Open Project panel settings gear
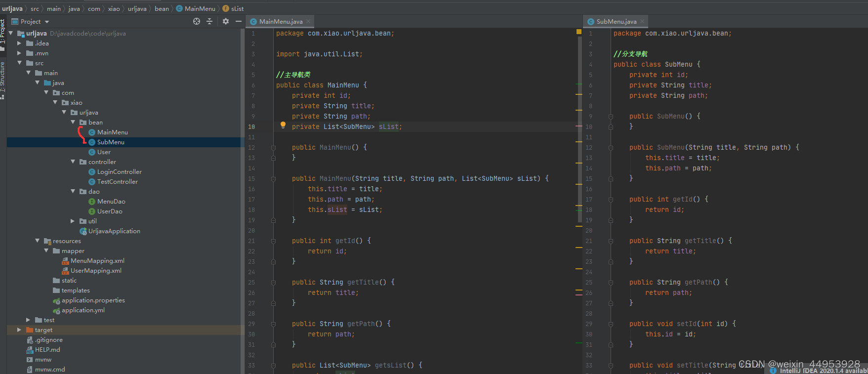The width and height of the screenshot is (868, 374). click(x=226, y=21)
